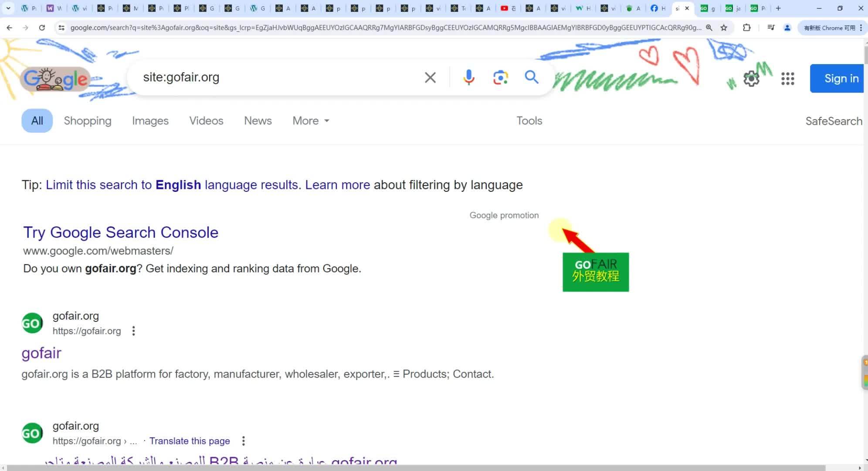This screenshot has height=471, width=868.
Task: Click the address bar URL field
Action: (386, 27)
